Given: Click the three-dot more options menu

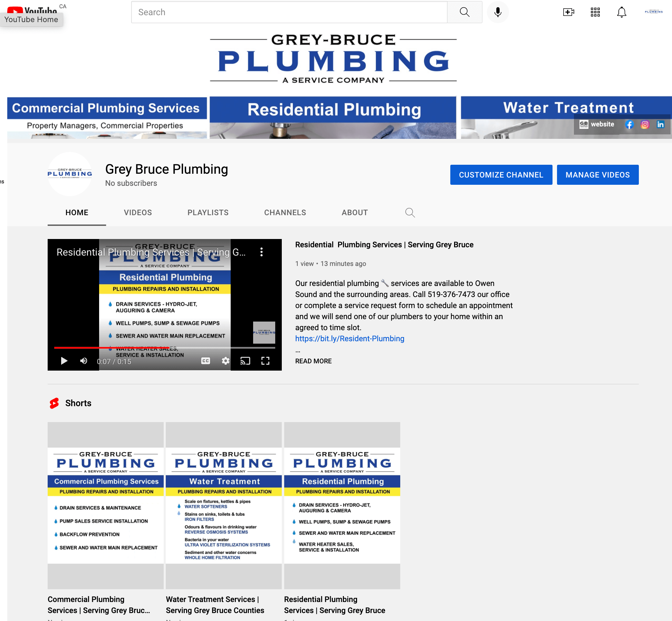Looking at the screenshot, I should (262, 252).
